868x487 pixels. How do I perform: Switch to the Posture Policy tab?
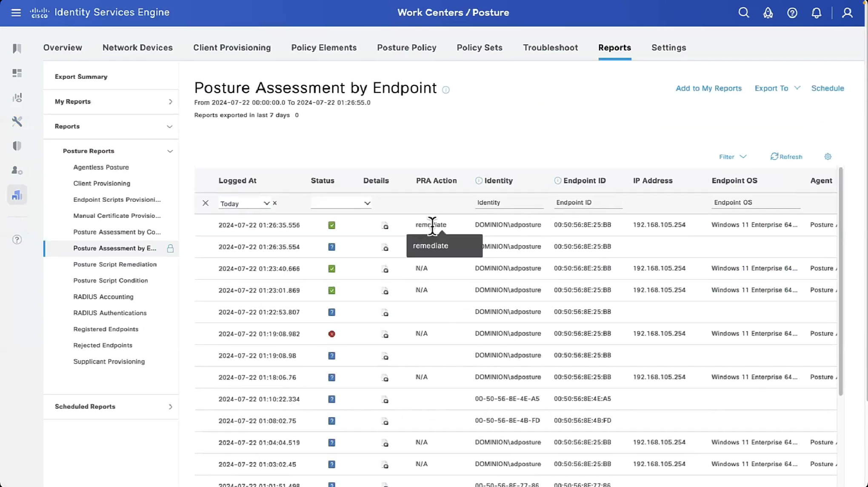(x=406, y=48)
